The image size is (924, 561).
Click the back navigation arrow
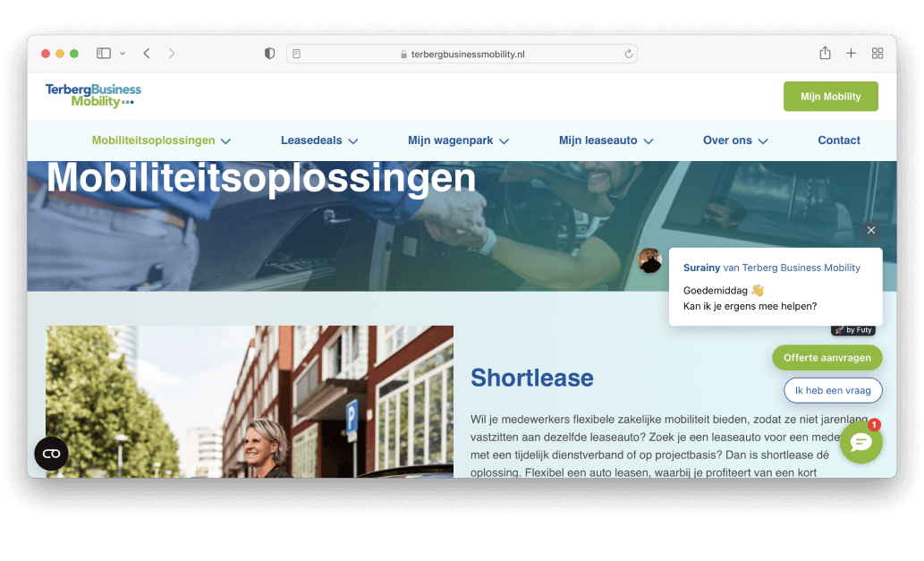146,53
